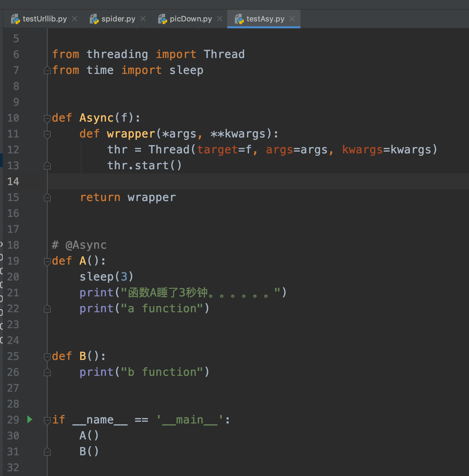
Task: Click the 'A()' call on line 30
Action: [89, 436]
